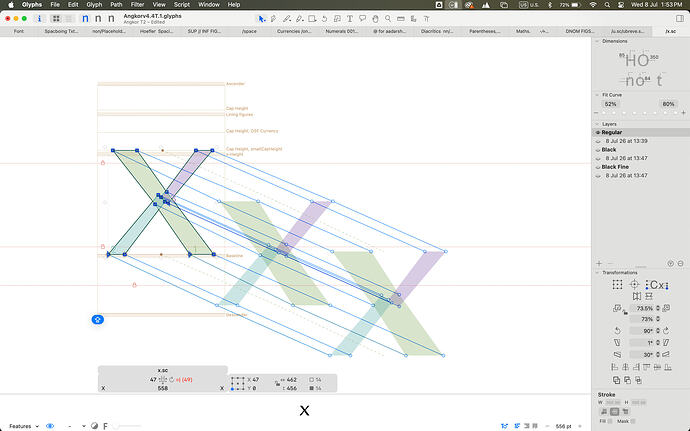Apply intersect boolean operation on paths
Viewport: 690px width, 431px height.
639,380
